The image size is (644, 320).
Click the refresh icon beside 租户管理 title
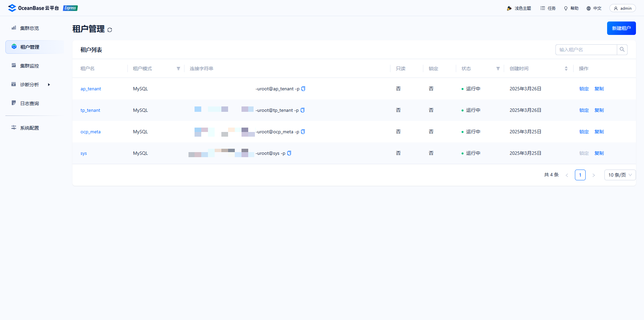(x=110, y=30)
